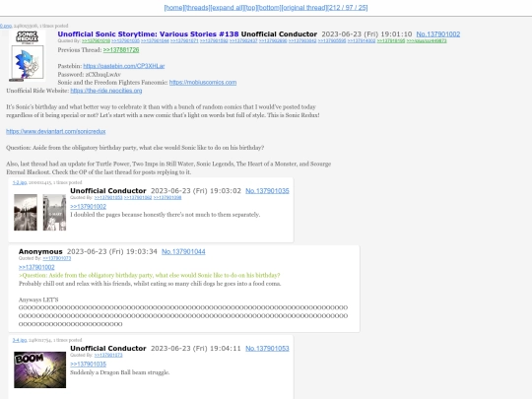Follow the Previous Thread >>137881726 link
This screenshot has width=532, height=399.
click(121, 50)
